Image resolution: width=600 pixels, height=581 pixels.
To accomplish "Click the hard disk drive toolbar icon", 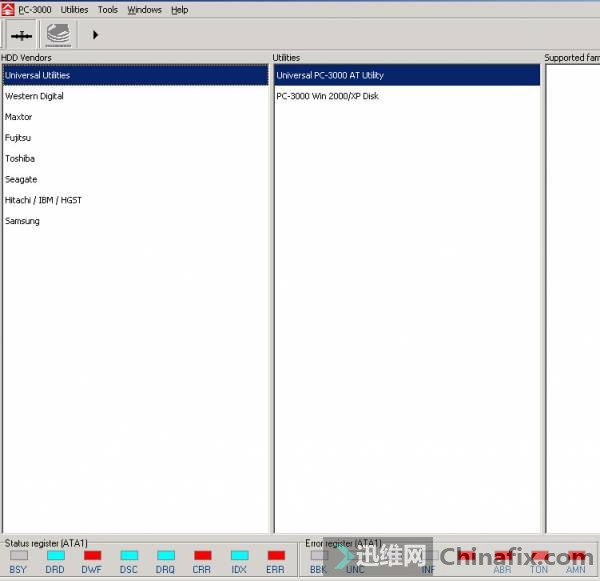I will tap(59, 35).
